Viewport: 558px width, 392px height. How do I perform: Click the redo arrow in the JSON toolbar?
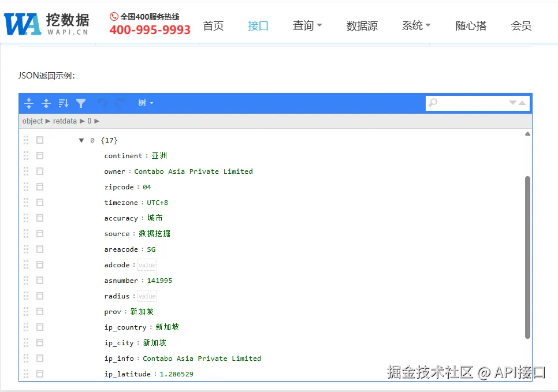(120, 103)
